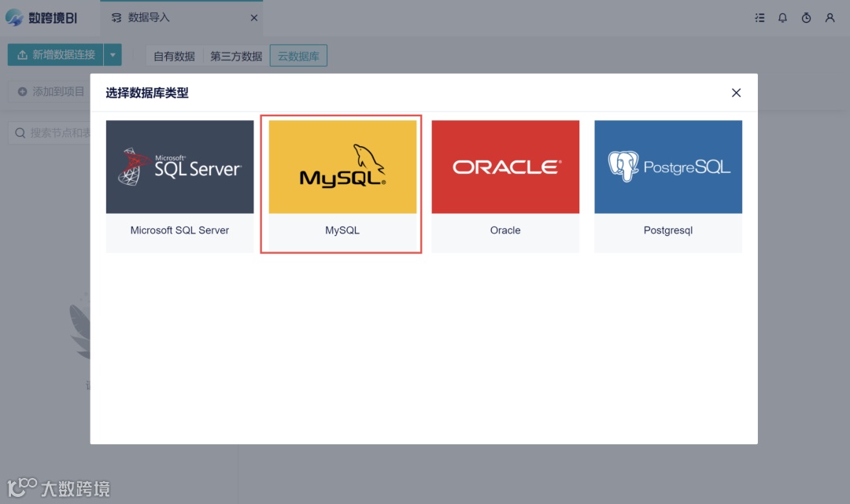850x504 pixels.
Task: Select the PostgreSQL database card
Action: tap(668, 186)
